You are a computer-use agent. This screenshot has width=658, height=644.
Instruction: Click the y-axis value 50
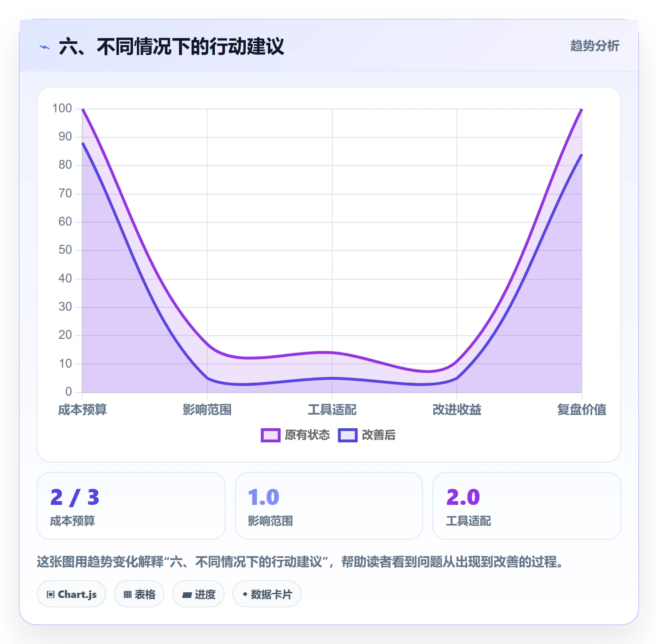tap(65, 250)
